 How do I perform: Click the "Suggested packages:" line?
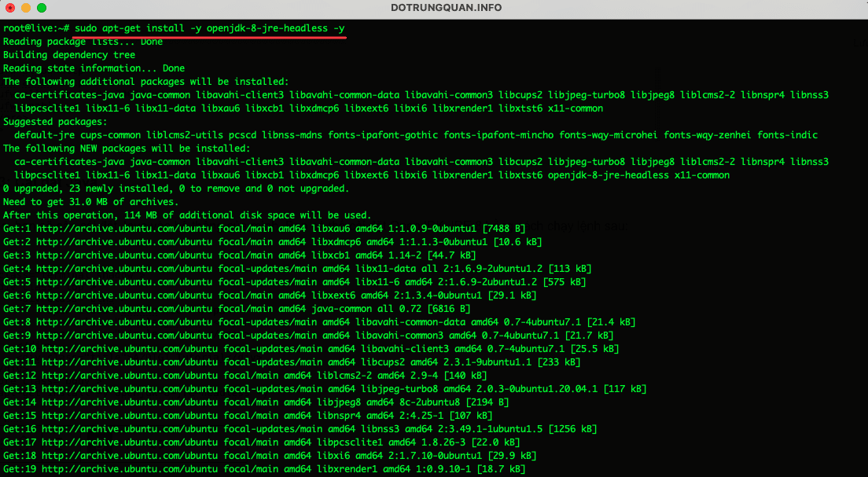click(x=54, y=122)
